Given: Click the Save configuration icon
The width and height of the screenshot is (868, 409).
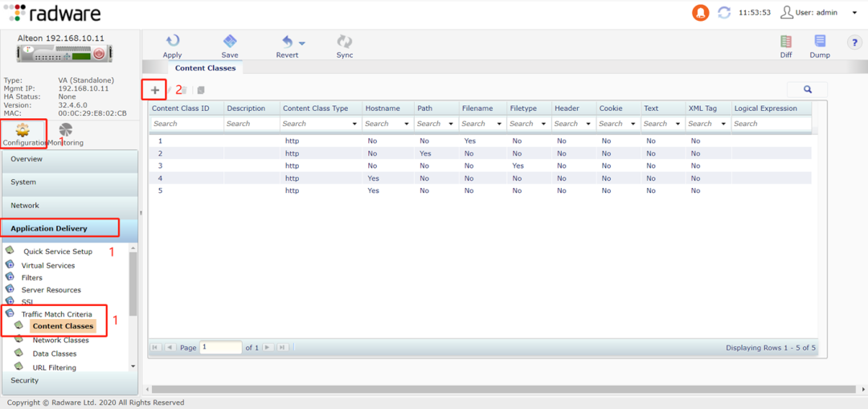Looking at the screenshot, I should (x=230, y=42).
